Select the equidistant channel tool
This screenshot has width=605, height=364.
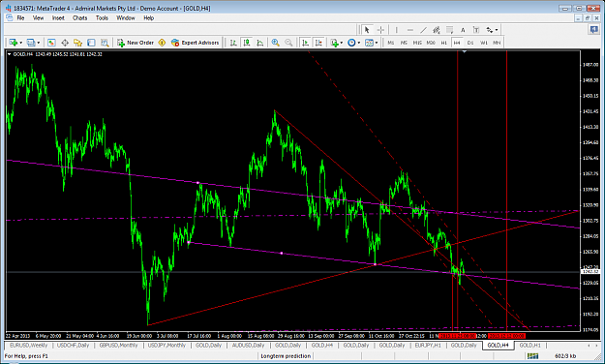point(437,30)
